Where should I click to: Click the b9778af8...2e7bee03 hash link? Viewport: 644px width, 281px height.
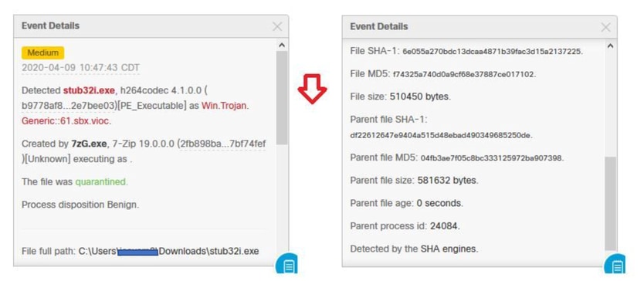point(68,106)
